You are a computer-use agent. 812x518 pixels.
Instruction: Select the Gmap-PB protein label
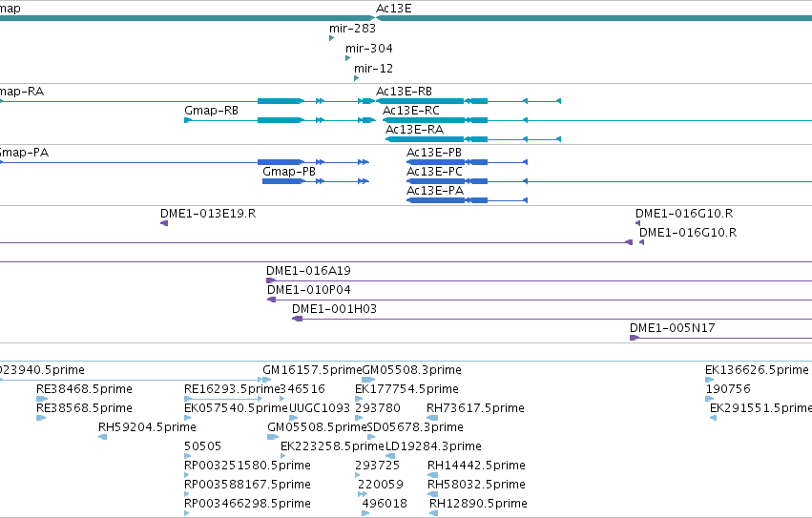(289, 172)
